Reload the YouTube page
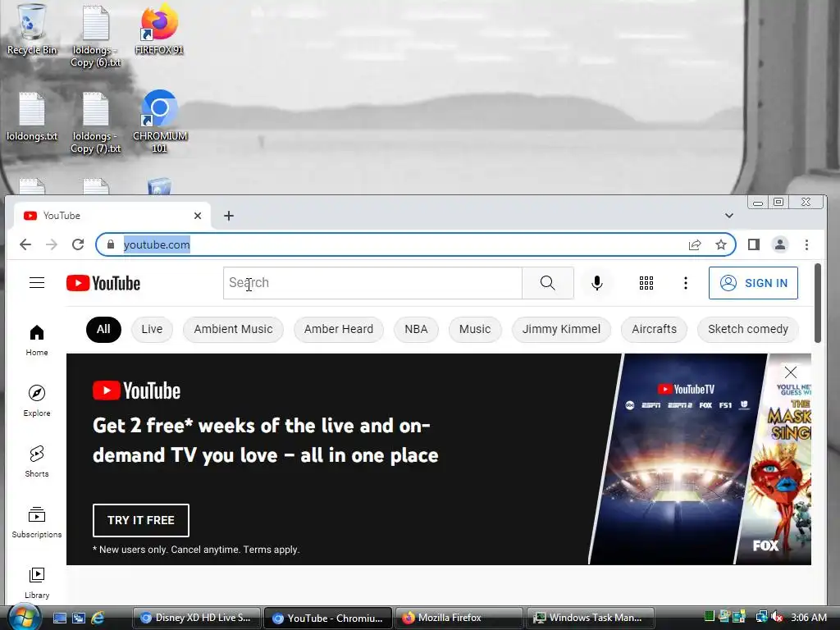 [78, 244]
